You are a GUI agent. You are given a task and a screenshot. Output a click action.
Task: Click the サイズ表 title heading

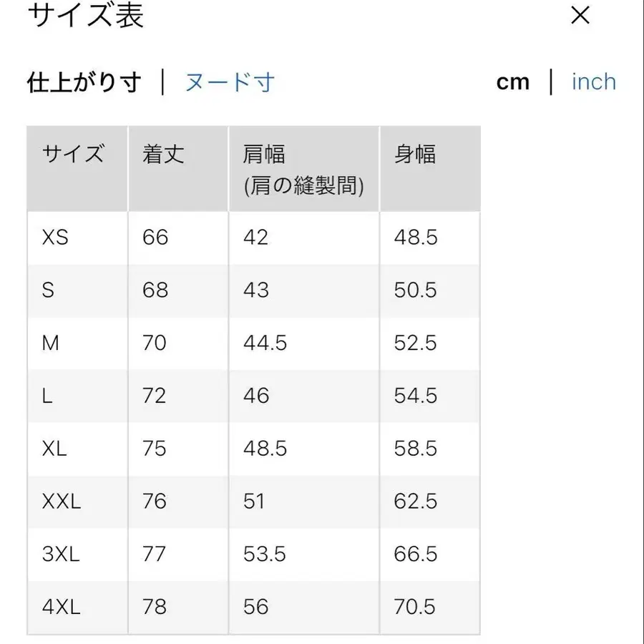click(x=86, y=16)
